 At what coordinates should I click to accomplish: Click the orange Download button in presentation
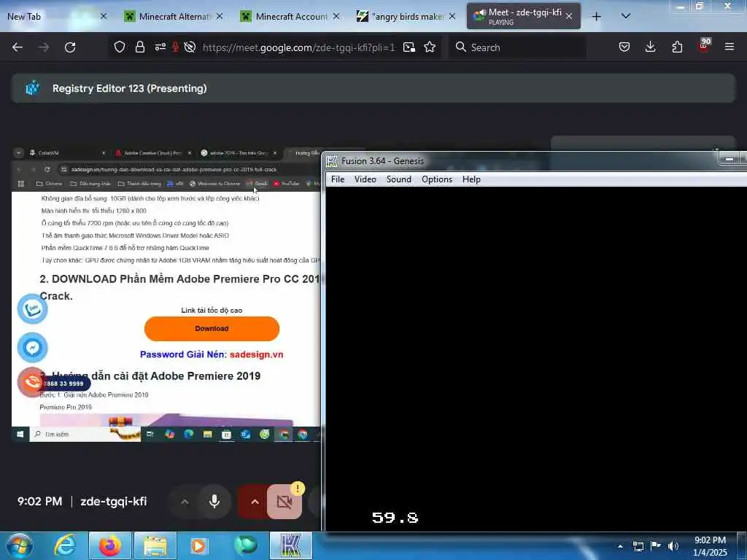pos(212,329)
